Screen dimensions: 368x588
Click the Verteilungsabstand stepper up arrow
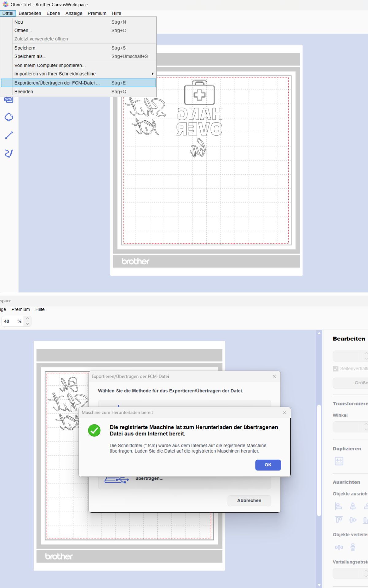(366, 571)
